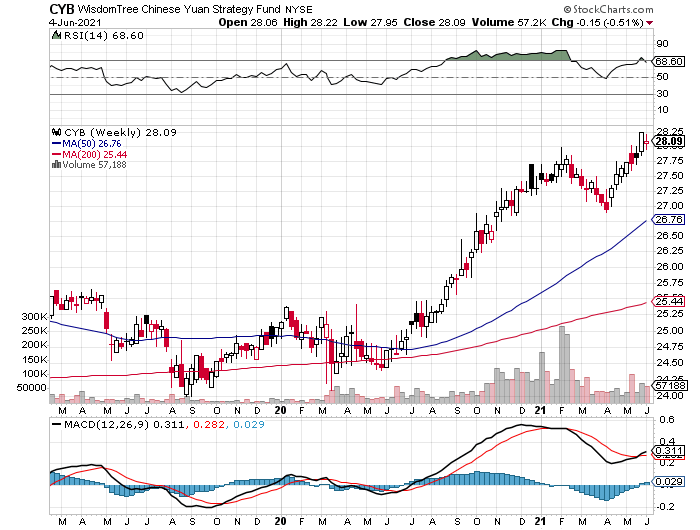Click the volume bars icon in the legend
This screenshot has height=530, width=700.
(54, 164)
